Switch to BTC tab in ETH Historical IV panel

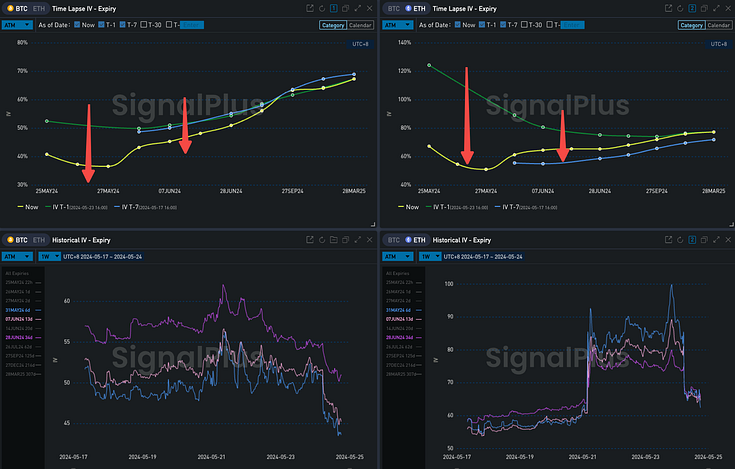point(396,240)
